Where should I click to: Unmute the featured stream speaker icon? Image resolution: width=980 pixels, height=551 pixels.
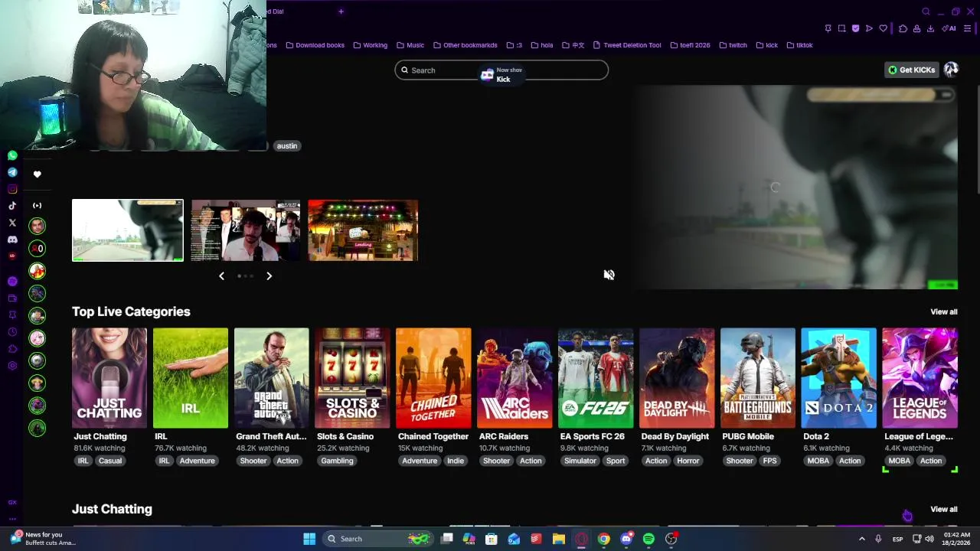point(609,275)
